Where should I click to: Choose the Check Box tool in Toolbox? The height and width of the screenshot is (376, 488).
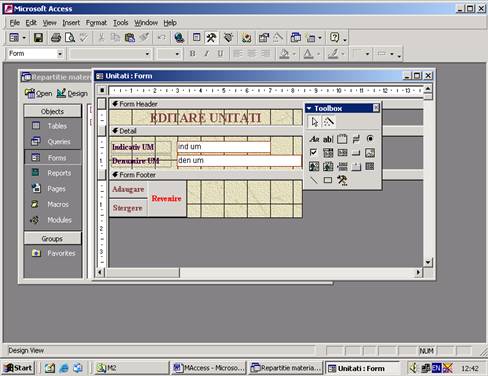pos(314,153)
